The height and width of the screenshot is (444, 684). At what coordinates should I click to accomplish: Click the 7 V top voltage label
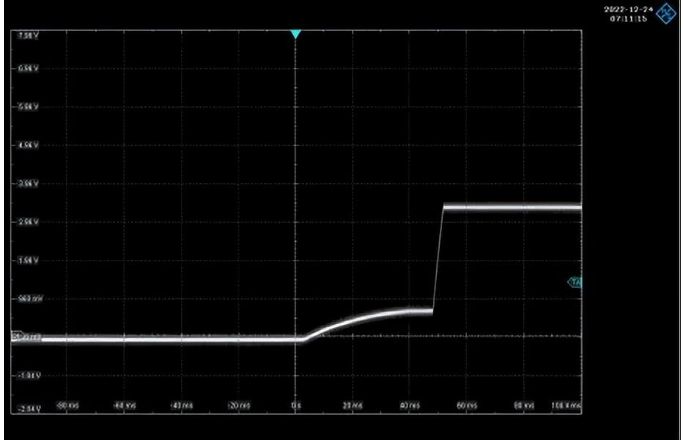click(28, 36)
